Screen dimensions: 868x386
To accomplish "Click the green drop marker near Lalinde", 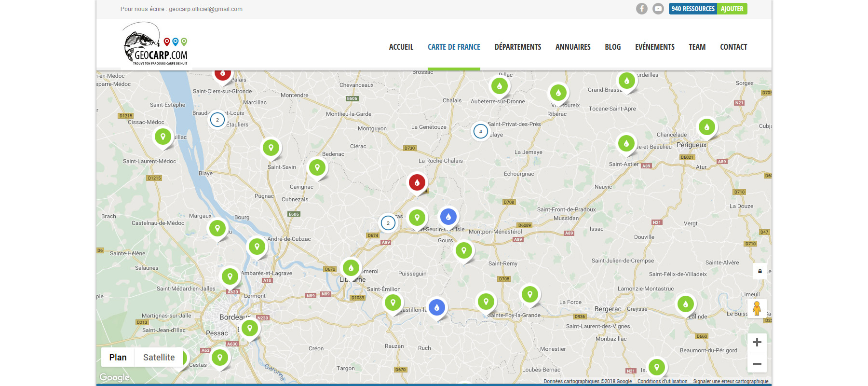I will pyautogui.click(x=686, y=304).
